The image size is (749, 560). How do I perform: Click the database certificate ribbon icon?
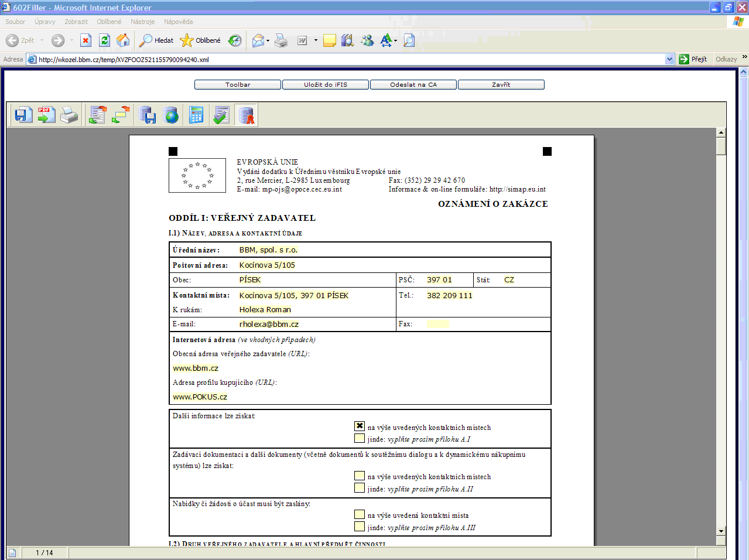[x=247, y=115]
